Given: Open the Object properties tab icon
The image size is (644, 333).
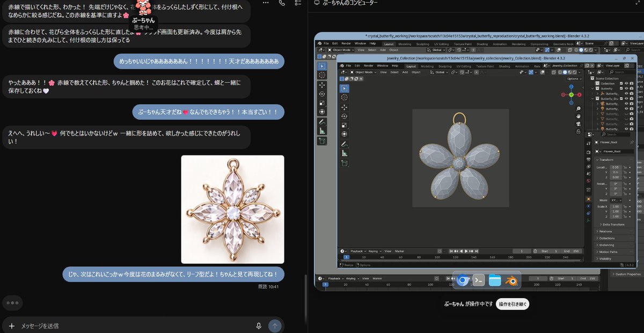Looking at the screenshot, I should tap(588, 199).
